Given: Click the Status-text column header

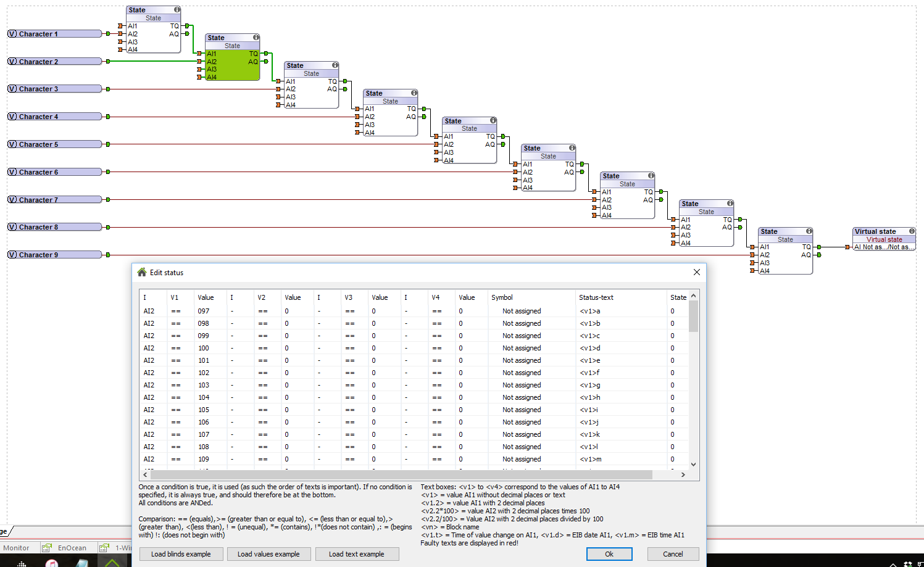Looking at the screenshot, I should click(596, 297).
